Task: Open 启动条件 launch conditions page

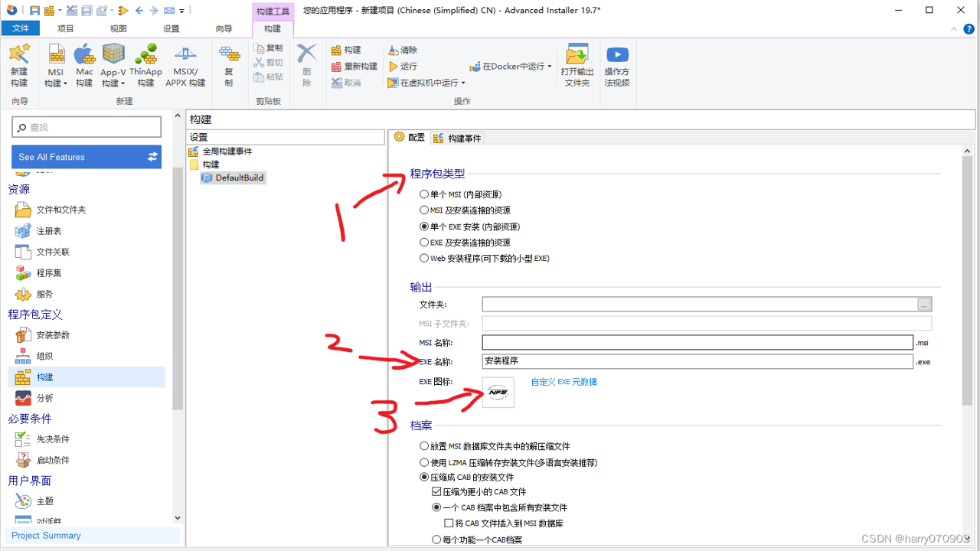Action: coord(43,460)
